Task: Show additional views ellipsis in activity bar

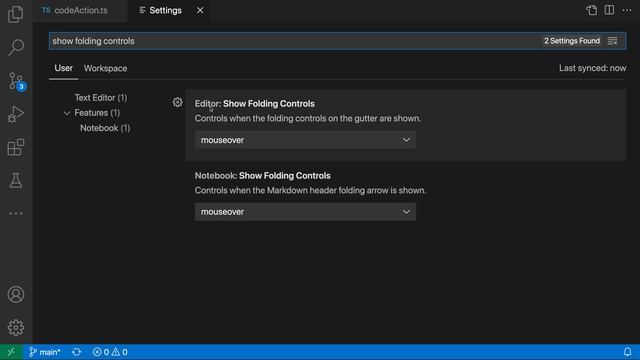Action: [16, 213]
